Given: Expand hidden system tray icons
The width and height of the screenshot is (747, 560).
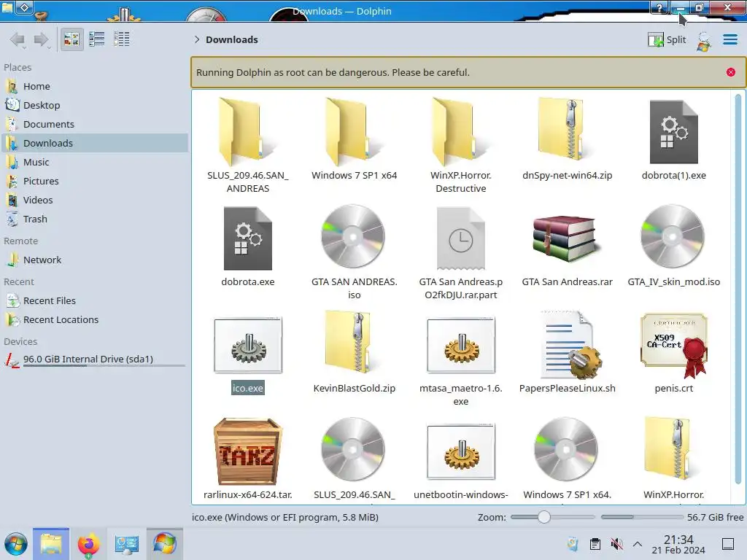Looking at the screenshot, I should point(638,544).
